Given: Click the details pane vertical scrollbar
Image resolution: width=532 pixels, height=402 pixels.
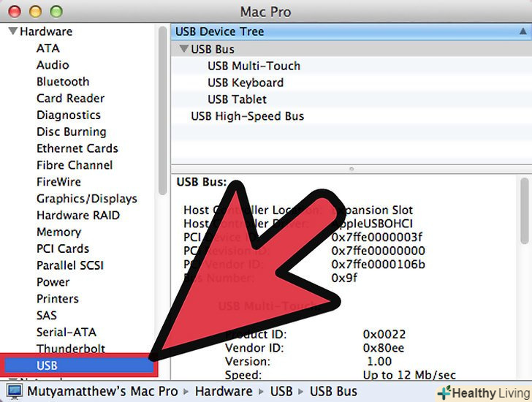Looking at the screenshot, I should (x=525, y=211).
